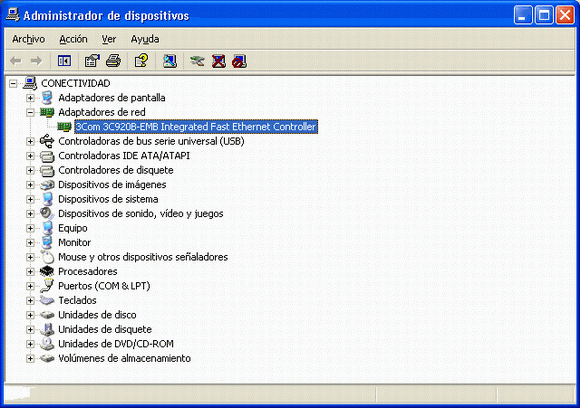Open the Acción menu

73,39
